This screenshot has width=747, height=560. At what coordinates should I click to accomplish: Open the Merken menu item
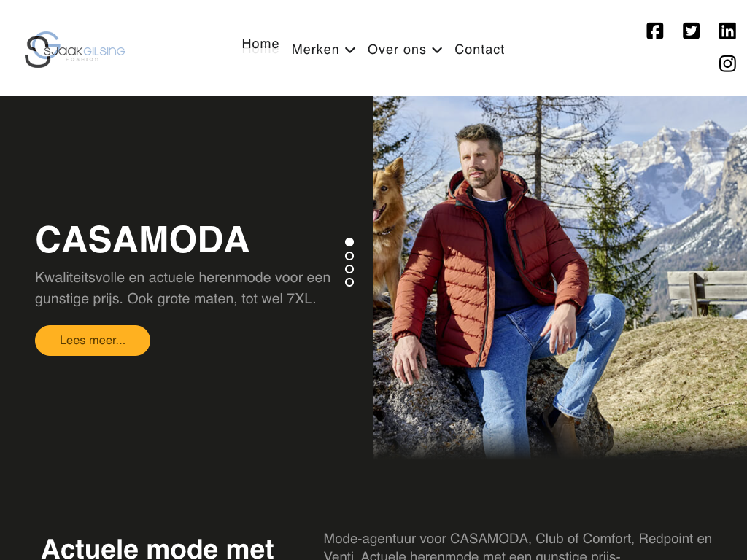315,50
